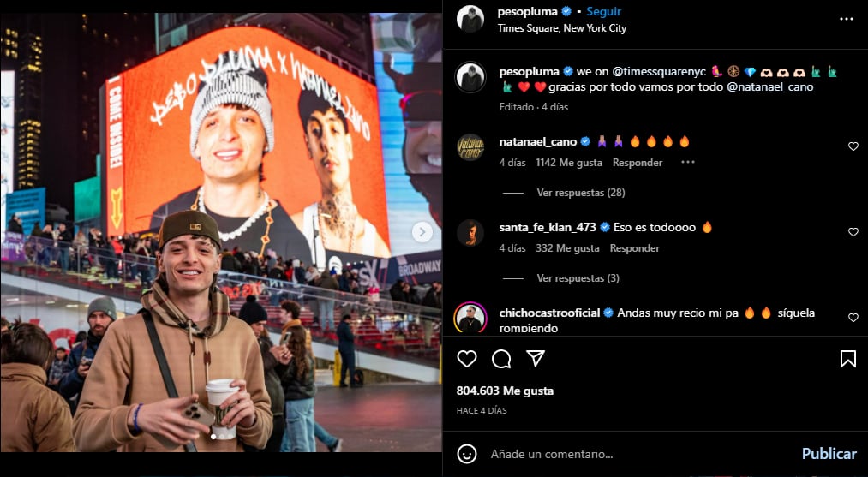Open comments with the speech bubble icon
This screenshot has height=477, width=868.
point(501,359)
